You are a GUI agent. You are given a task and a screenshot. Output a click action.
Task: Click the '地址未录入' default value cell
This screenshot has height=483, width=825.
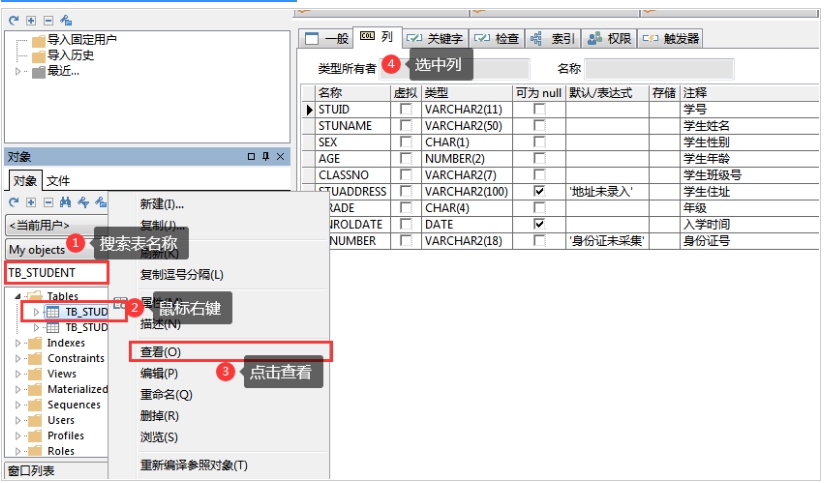point(607,192)
